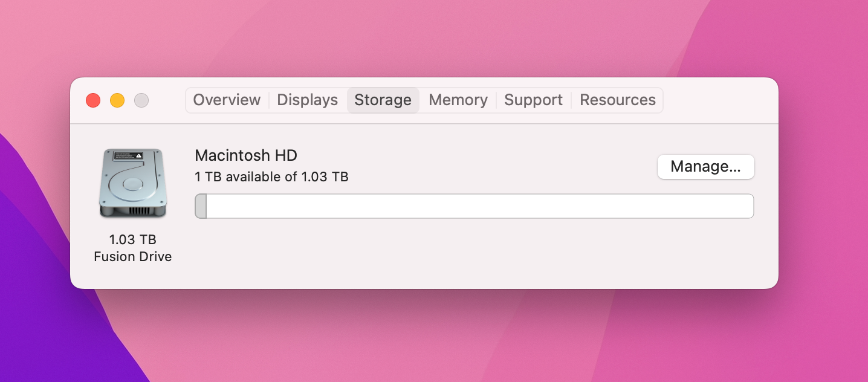Select the Storage tab
This screenshot has height=382, width=868.
(383, 100)
